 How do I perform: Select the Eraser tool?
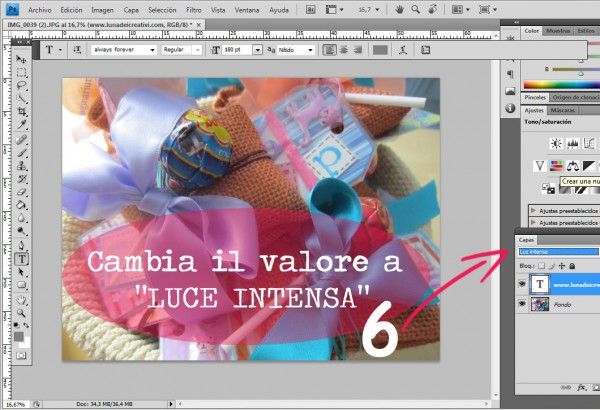coord(21,192)
